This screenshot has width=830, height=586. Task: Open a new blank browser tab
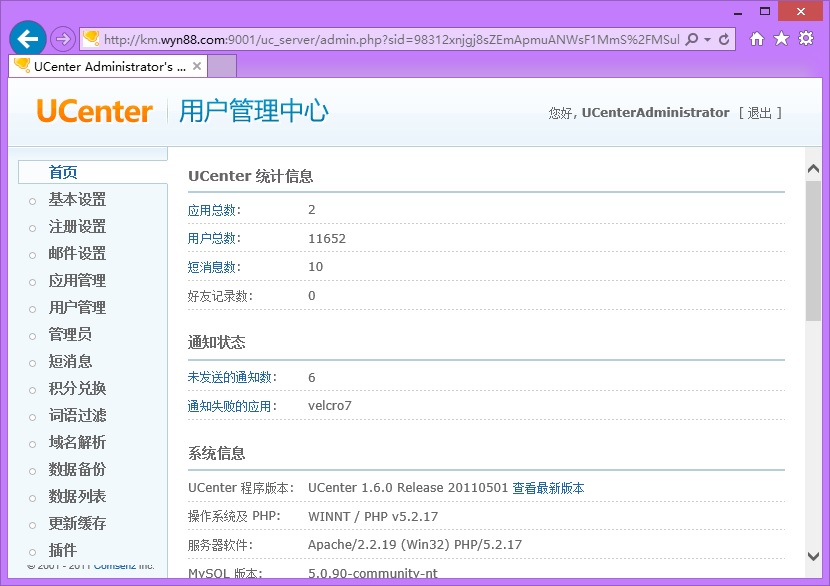pyautogui.click(x=222, y=67)
